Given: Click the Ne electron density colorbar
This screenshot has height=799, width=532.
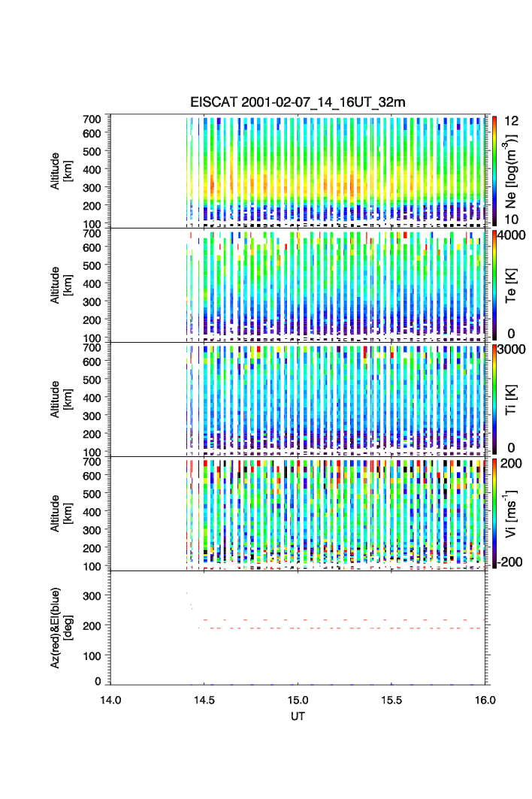Looking at the screenshot, I should (494, 171).
